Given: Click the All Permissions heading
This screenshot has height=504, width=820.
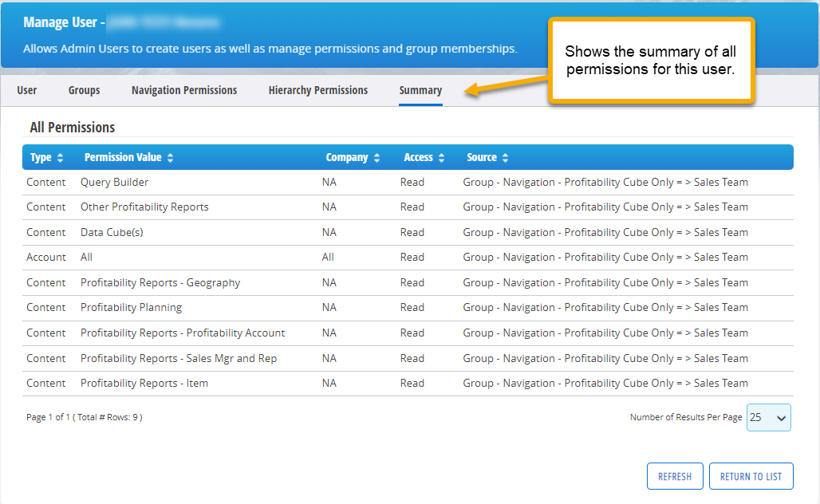Looking at the screenshot, I should tap(72, 127).
